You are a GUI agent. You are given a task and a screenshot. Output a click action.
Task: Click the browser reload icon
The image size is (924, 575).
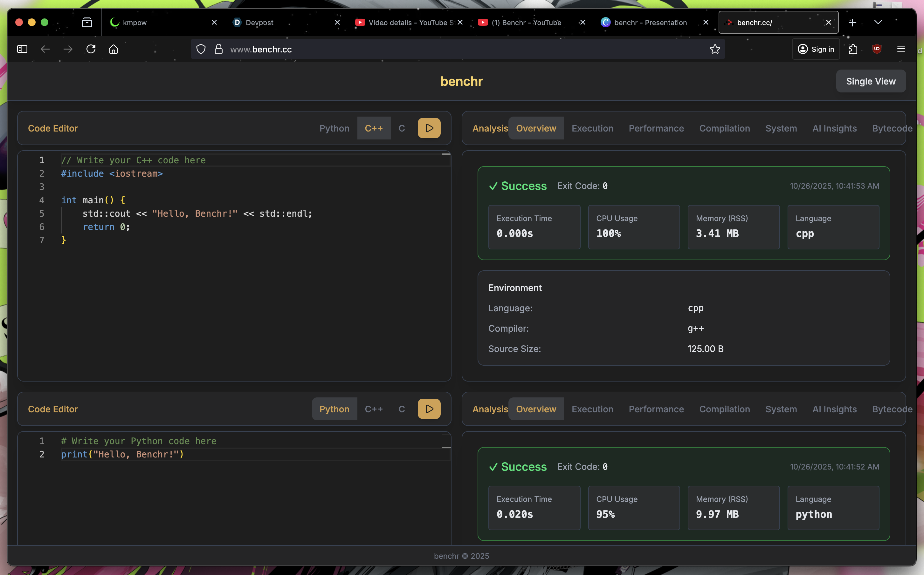[x=91, y=49]
